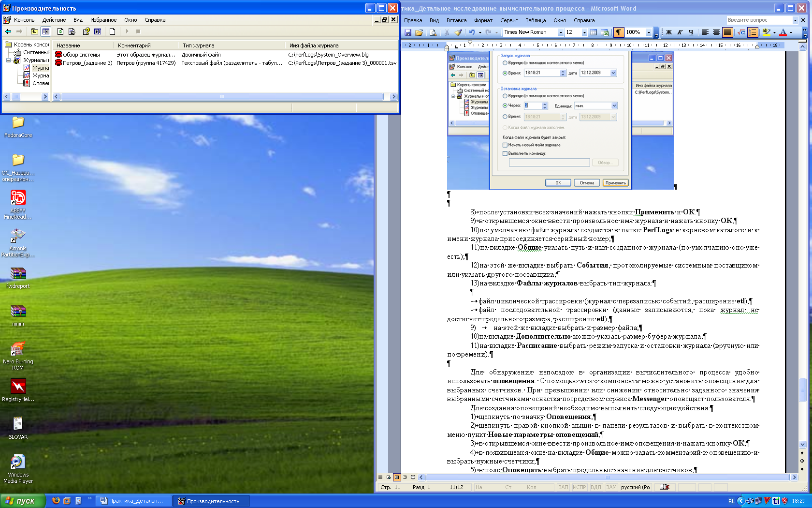Switch to Normal view in Word

point(380,478)
